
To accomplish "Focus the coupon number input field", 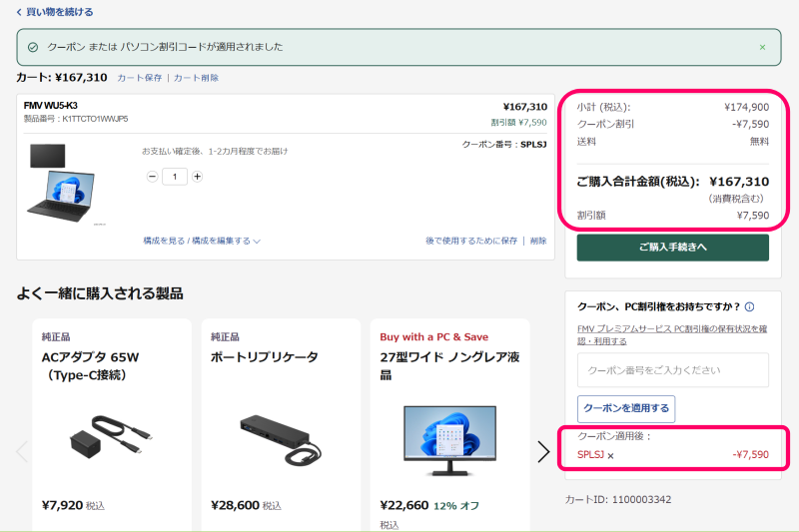I will click(x=672, y=370).
